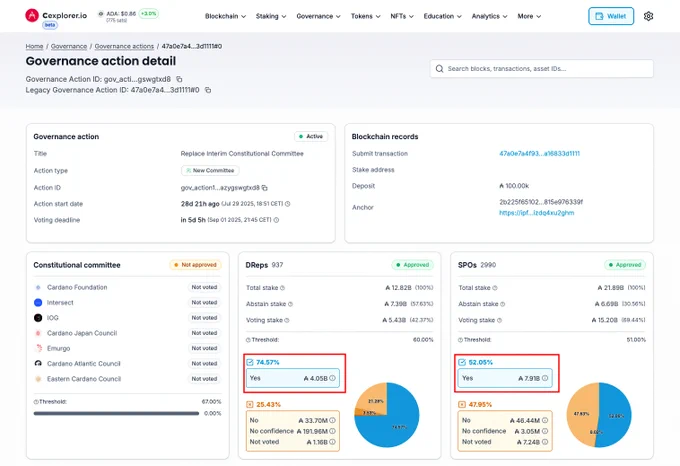Click the SPOs 47.95% against percentage
680x466 pixels.
click(481, 404)
